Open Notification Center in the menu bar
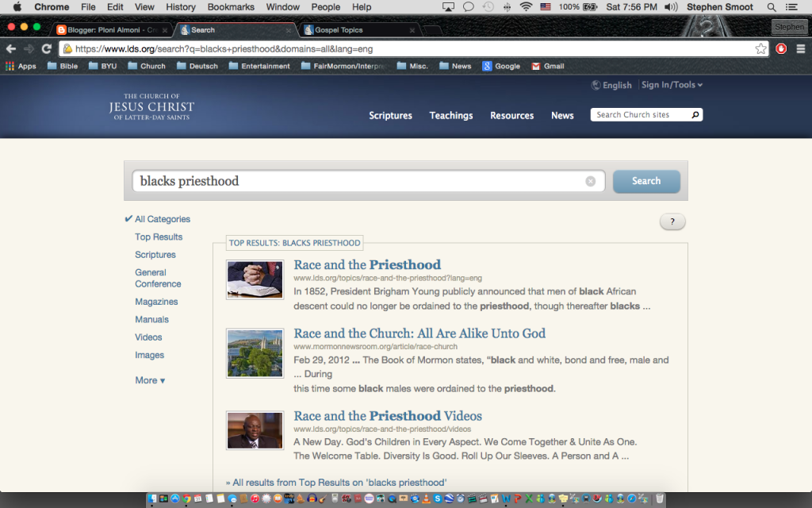This screenshot has height=508, width=812. point(791,7)
